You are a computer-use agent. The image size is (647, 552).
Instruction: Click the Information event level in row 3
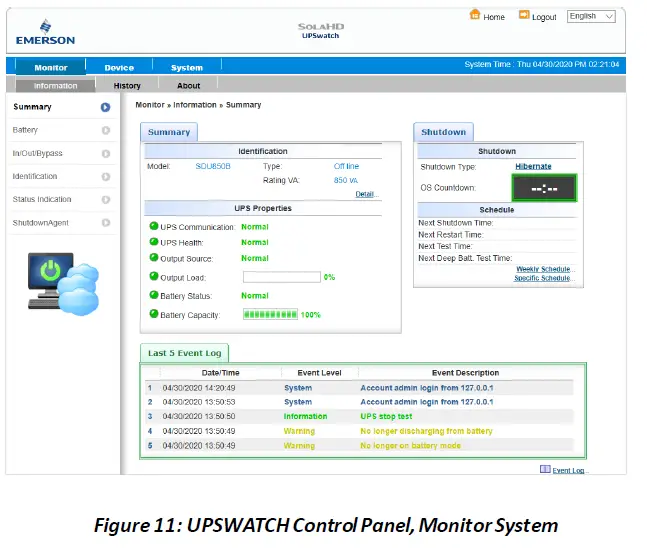[x=305, y=416]
